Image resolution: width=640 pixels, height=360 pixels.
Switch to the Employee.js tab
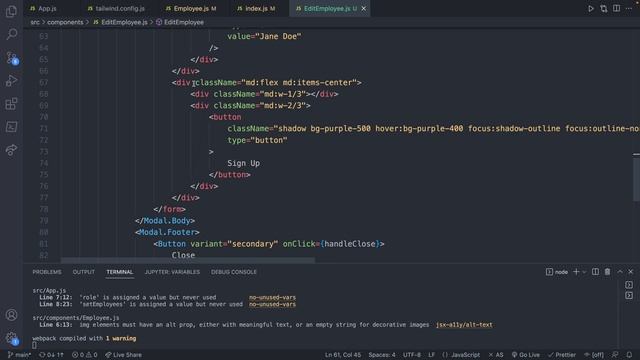click(191, 8)
